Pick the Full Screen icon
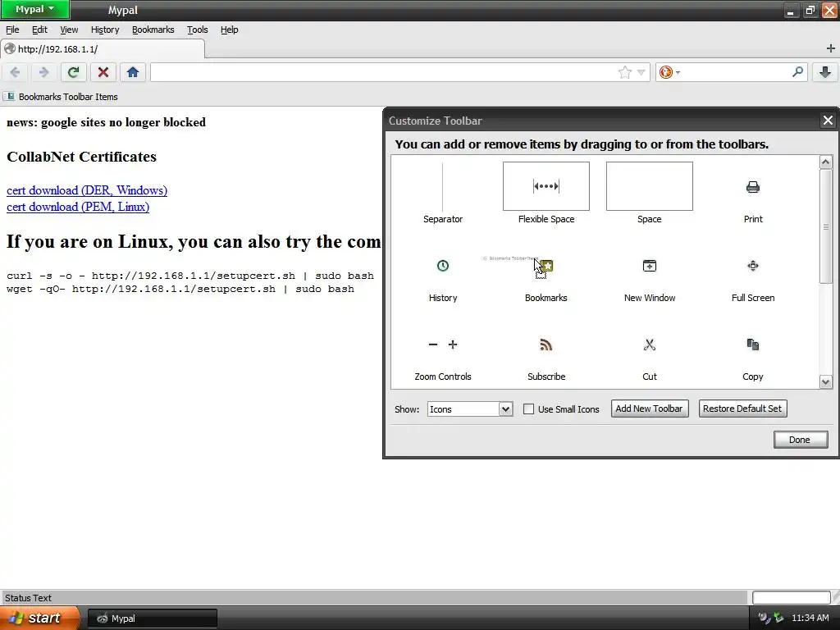Viewport: 840px width, 630px height. pyautogui.click(x=753, y=266)
